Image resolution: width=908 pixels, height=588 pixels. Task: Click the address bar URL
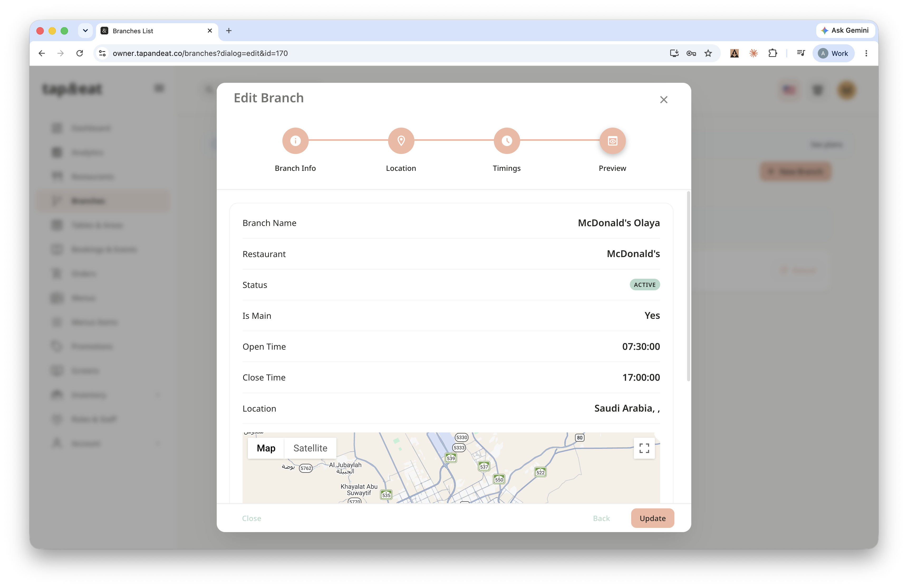point(200,54)
